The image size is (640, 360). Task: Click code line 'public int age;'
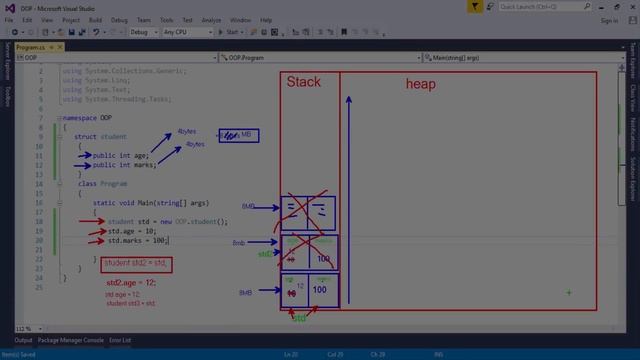tap(121, 156)
